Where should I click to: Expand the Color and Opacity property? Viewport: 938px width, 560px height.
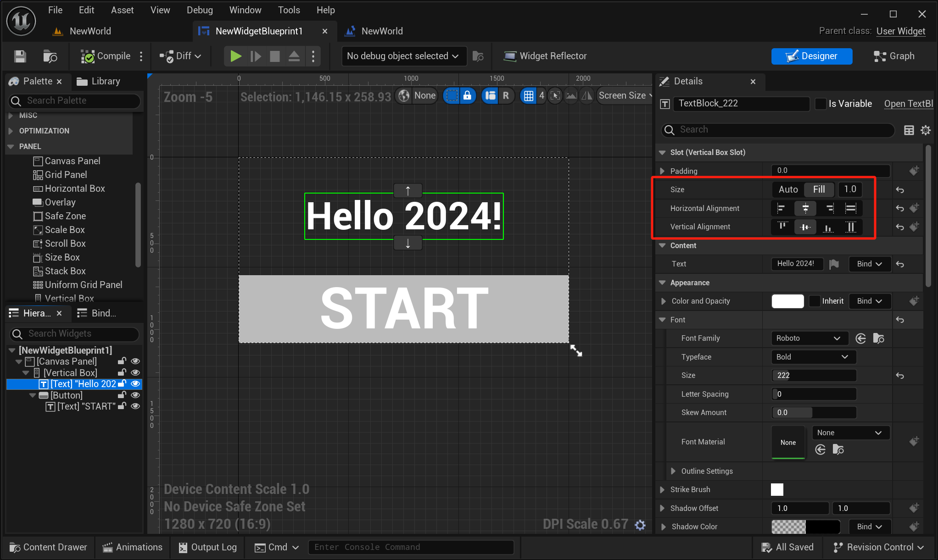pos(663,301)
